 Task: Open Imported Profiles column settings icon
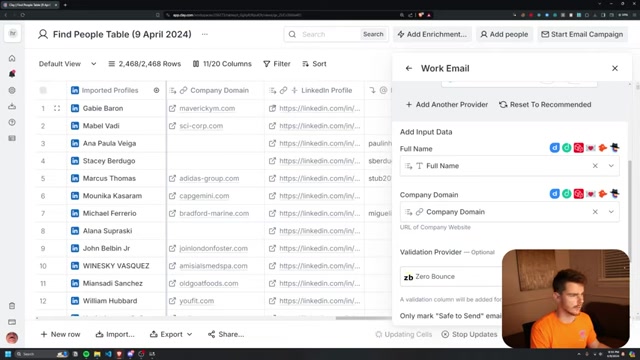pos(156,90)
